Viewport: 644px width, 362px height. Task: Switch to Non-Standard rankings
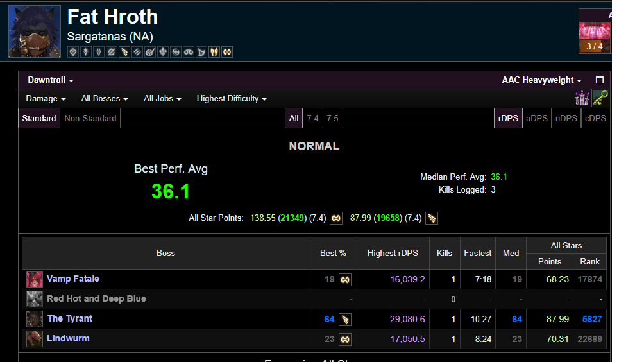[90, 118]
